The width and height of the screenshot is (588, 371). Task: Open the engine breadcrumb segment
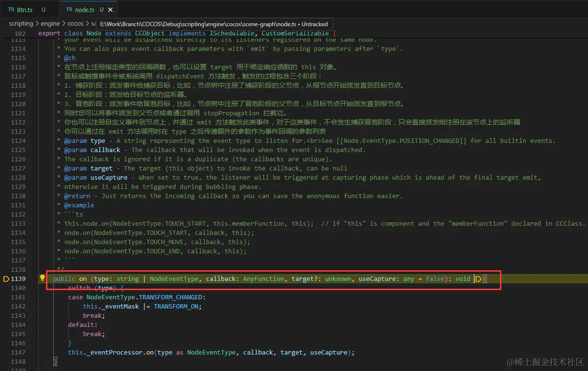click(50, 23)
